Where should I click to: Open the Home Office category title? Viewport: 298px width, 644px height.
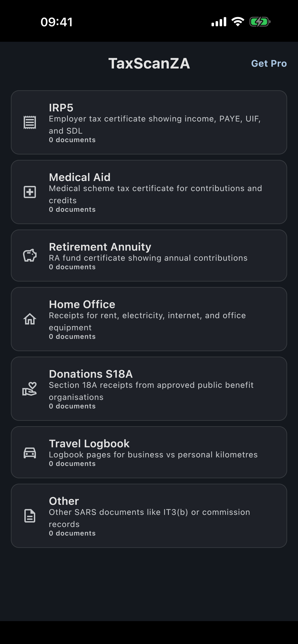[82, 304]
